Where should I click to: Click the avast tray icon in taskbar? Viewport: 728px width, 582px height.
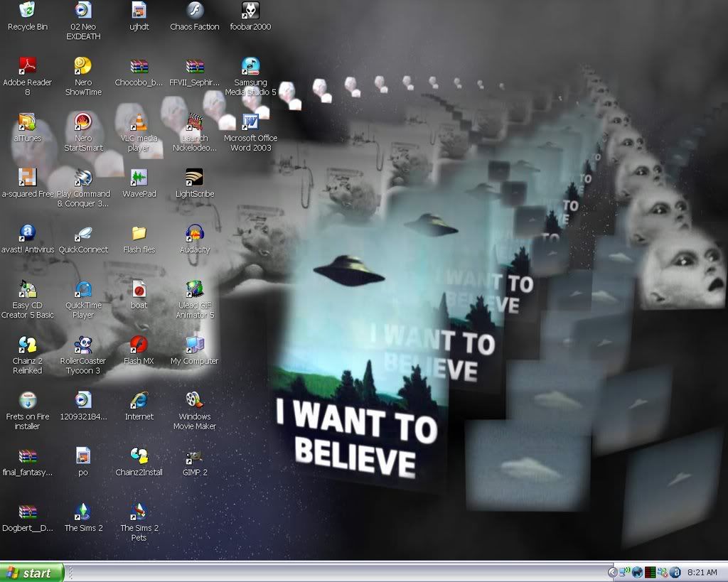click(675, 573)
